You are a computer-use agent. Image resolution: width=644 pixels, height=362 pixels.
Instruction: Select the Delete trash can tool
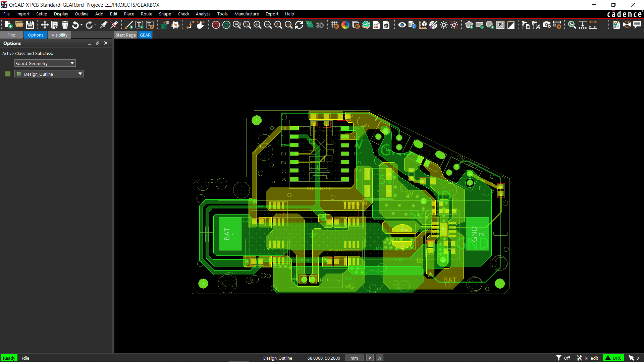coord(65,25)
